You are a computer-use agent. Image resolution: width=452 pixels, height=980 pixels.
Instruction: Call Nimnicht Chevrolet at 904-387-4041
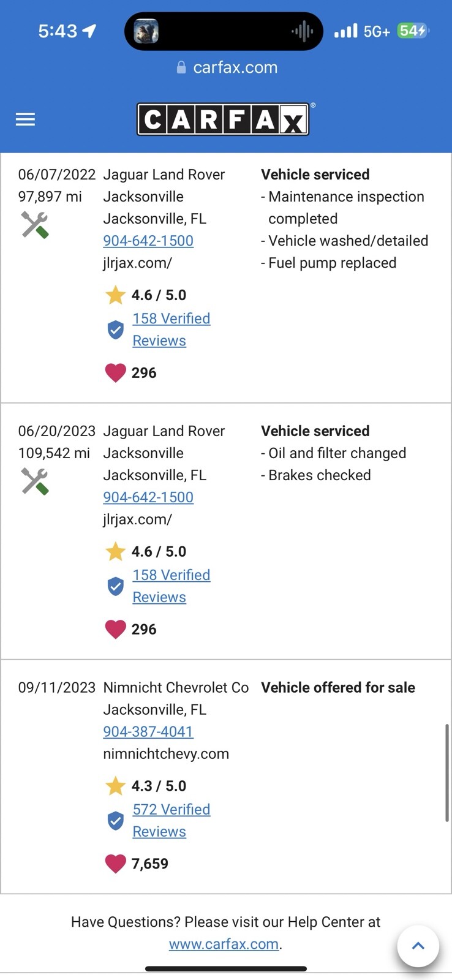coord(148,731)
